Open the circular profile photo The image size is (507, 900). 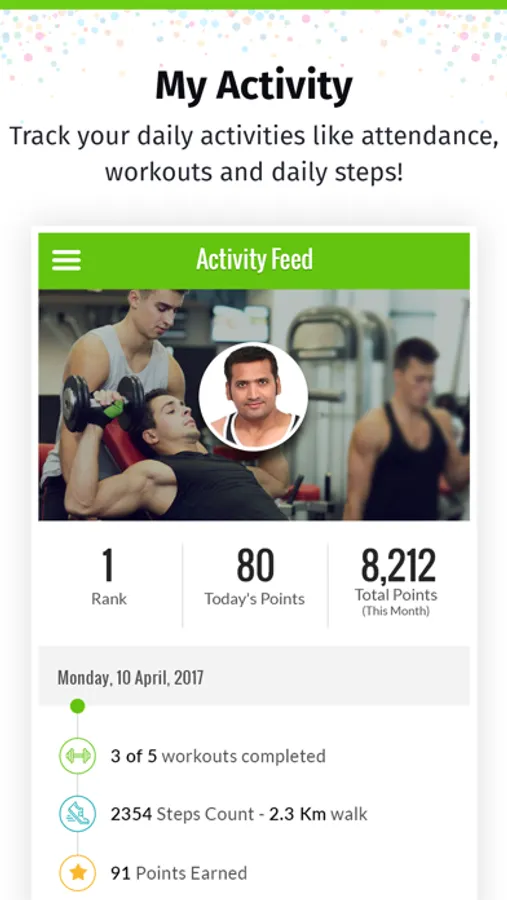[253, 397]
